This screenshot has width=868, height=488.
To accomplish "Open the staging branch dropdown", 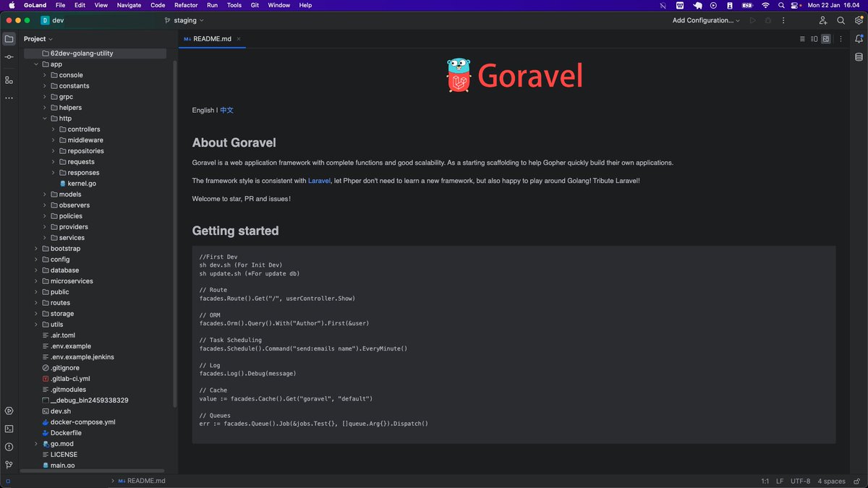I will click(x=184, y=20).
